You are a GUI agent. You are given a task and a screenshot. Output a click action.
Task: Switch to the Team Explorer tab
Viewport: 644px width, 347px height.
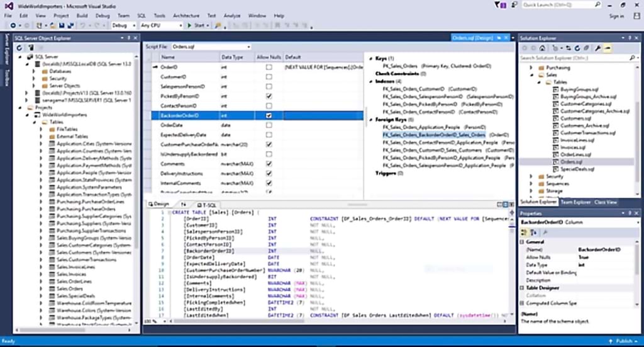pos(575,202)
